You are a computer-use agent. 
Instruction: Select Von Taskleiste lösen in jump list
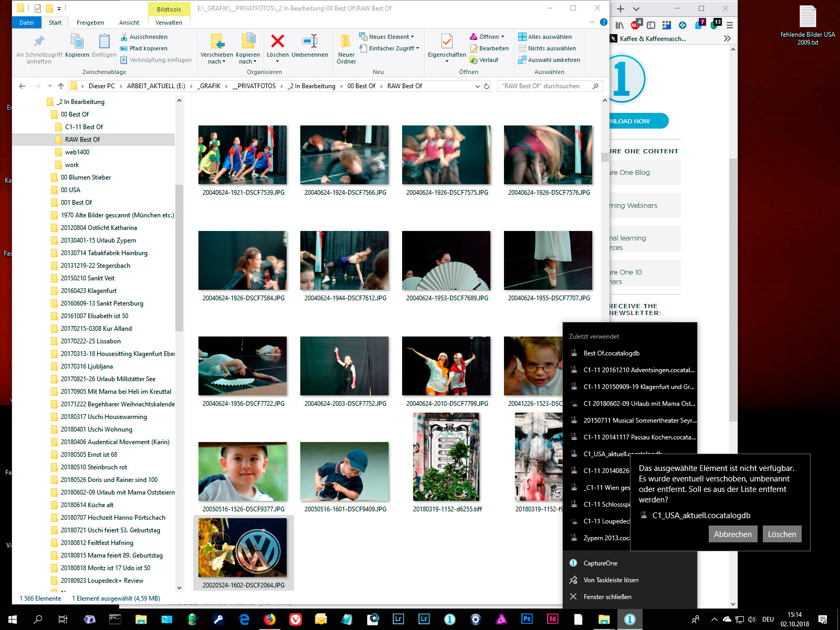pyautogui.click(x=630, y=580)
